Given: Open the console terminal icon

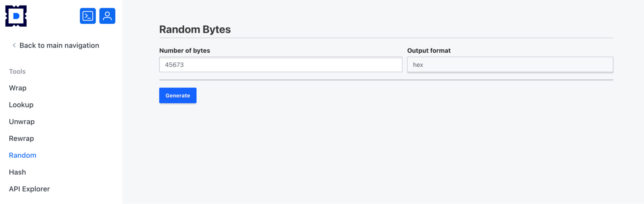Looking at the screenshot, I should [88, 16].
